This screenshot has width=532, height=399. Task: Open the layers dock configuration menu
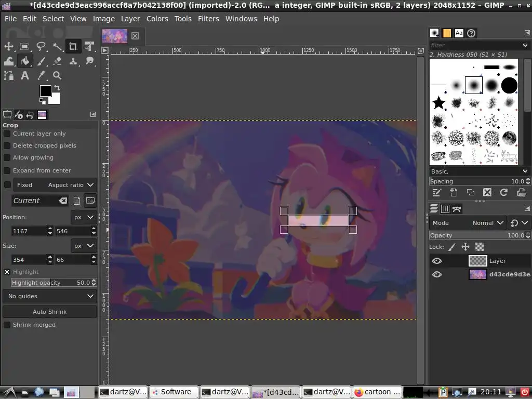[x=527, y=208]
